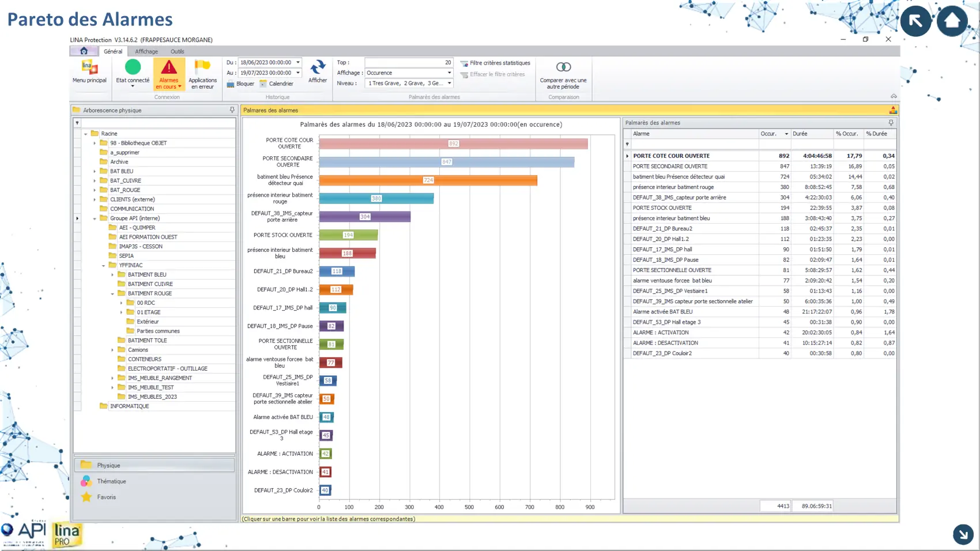The image size is (980, 551).
Task: Click the home icon in top-right corner
Action: (x=952, y=21)
